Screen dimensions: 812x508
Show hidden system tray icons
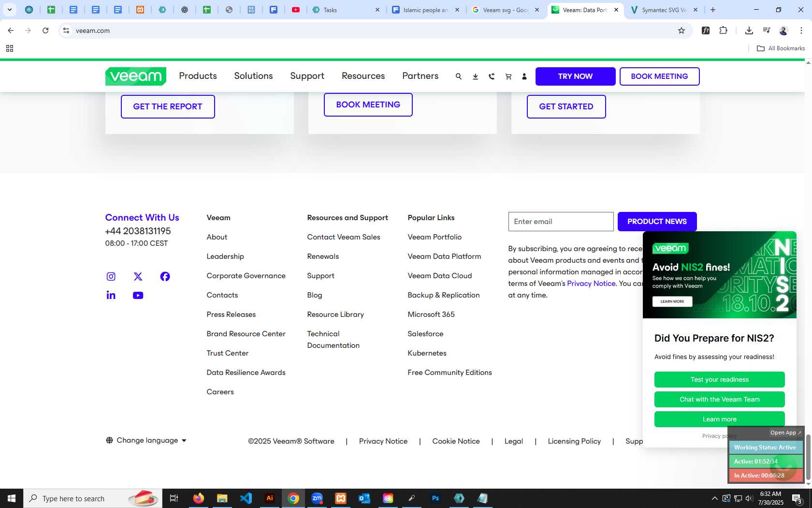715,498
